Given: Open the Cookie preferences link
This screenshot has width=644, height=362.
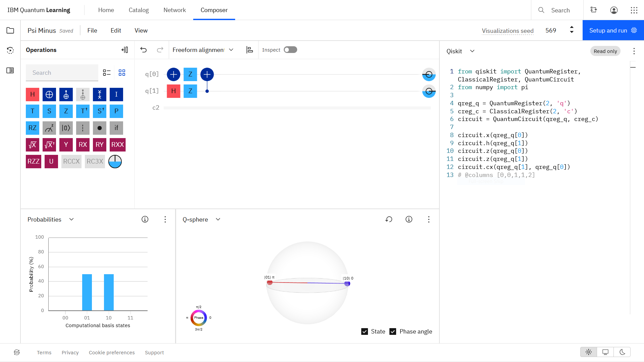Looking at the screenshot, I should (112, 353).
